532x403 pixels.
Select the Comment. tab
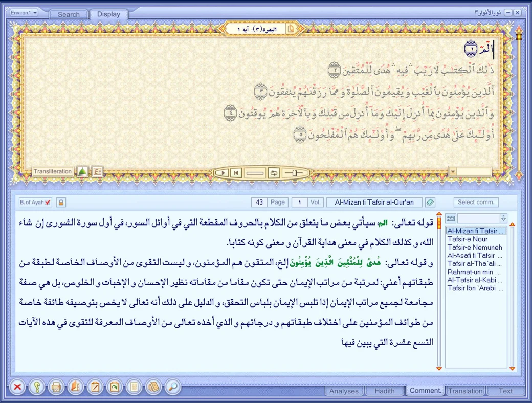(426, 390)
